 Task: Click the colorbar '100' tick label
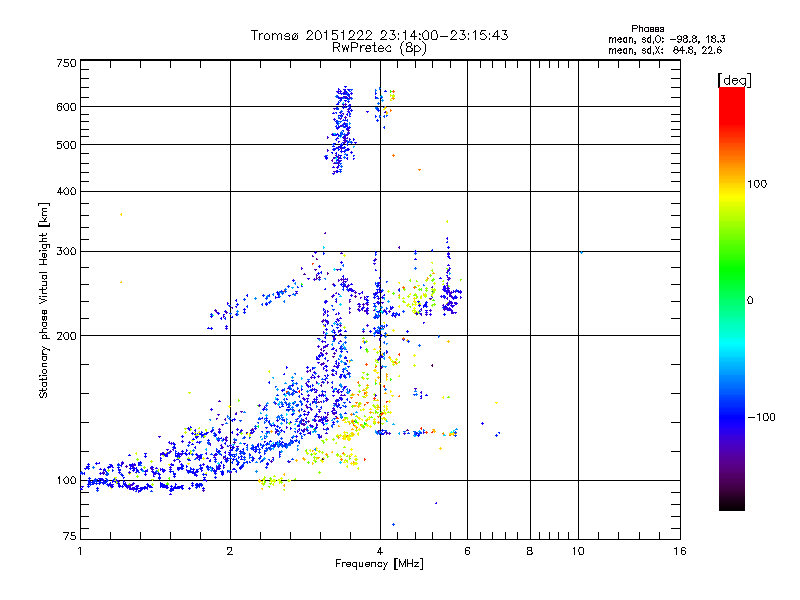(x=757, y=184)
